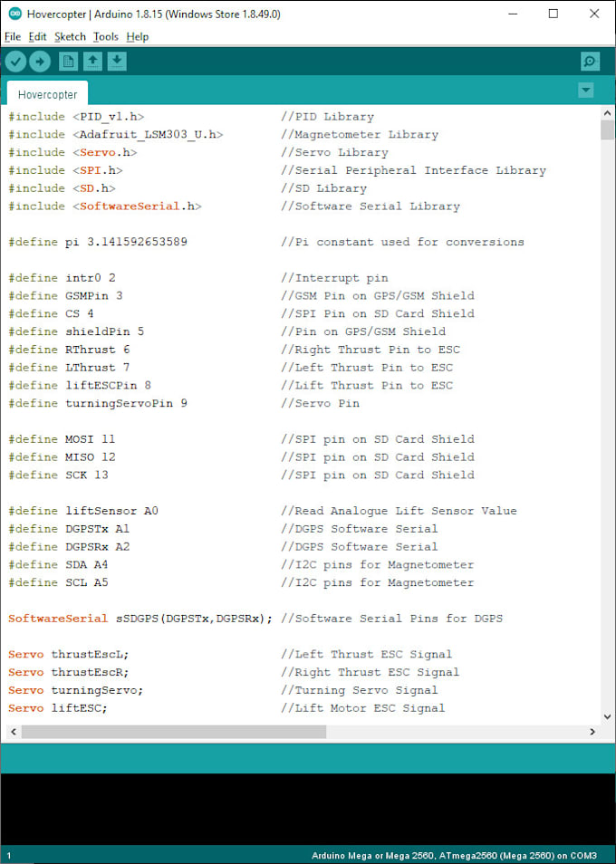Open the File menu
Viewport: 616px width, 864px height.
pos(13,36)
